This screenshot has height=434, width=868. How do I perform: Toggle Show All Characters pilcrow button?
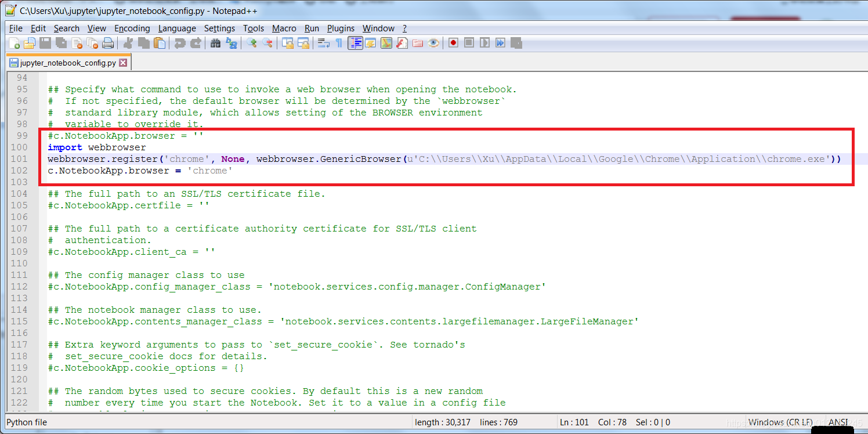click(x=339, y=43)
